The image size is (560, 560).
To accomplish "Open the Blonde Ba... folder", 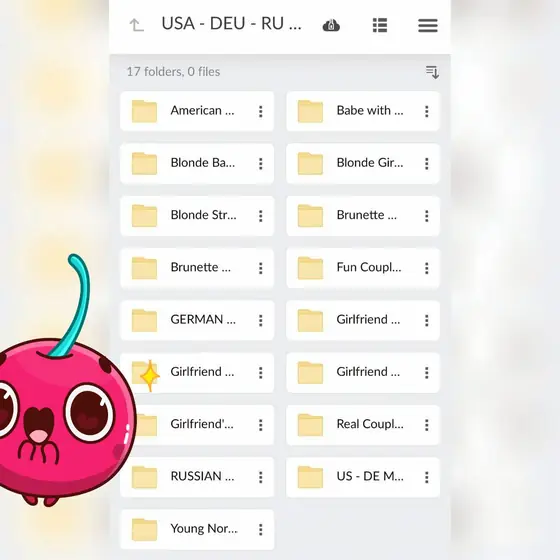I will pyautogui.click(x=197, y=164).
